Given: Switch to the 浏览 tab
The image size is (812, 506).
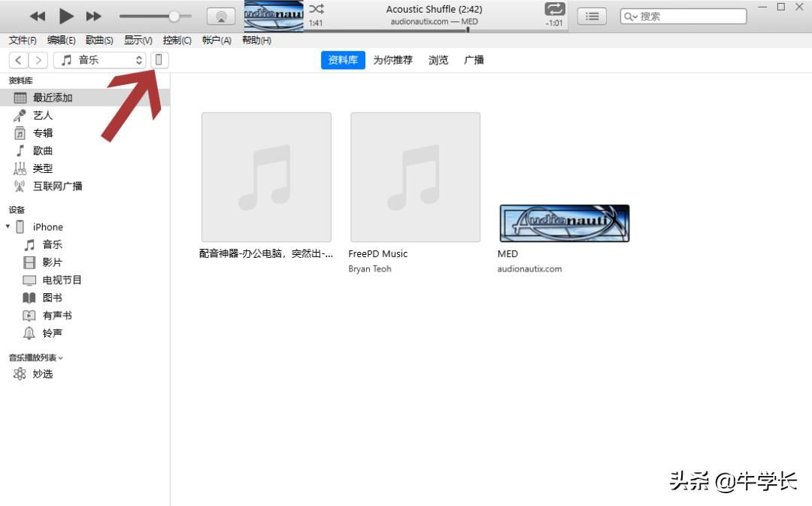Looking at the screenshot, I should point(438,60).
